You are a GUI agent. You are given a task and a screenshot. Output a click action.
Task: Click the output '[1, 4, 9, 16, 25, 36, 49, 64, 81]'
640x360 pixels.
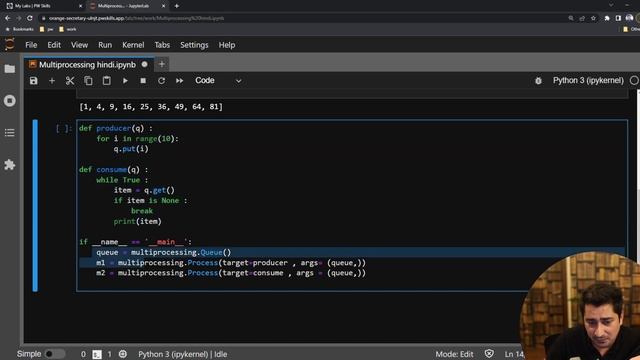click(x=151, y=107)
